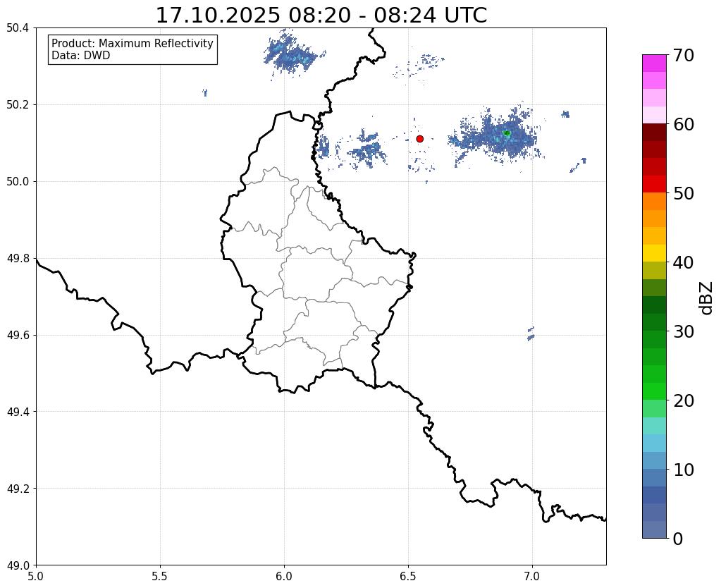Select 'Product: Maximum Reflectivity' legend text
The image size is (721, 588).
[133, 43]
